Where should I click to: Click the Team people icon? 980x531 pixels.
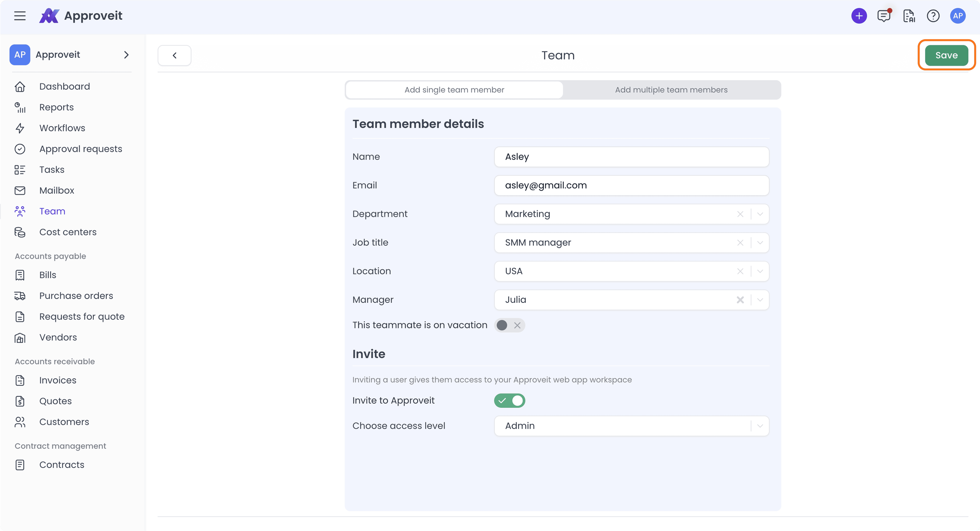click(20, 211)
